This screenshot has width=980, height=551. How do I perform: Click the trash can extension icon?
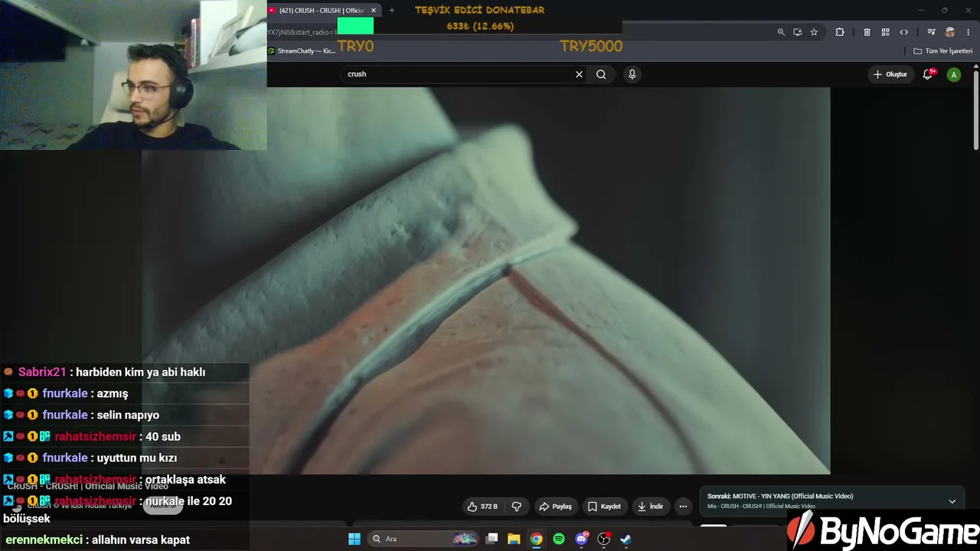pos(867,32)
